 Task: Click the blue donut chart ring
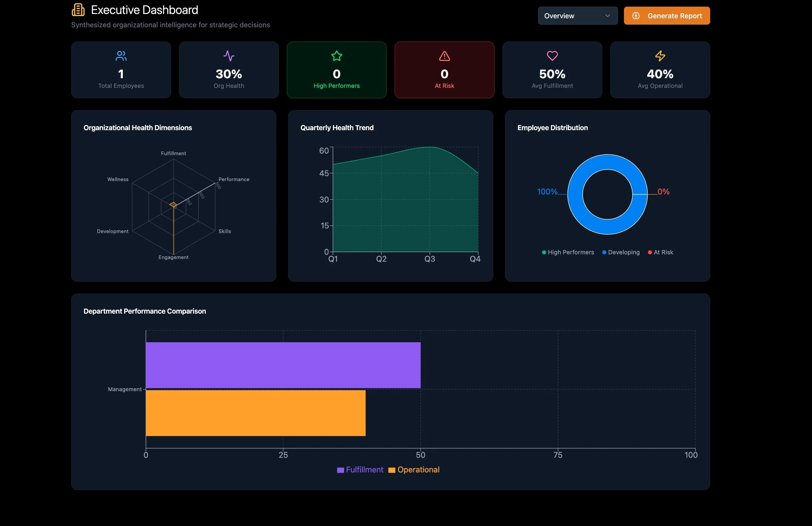point(607,227)
